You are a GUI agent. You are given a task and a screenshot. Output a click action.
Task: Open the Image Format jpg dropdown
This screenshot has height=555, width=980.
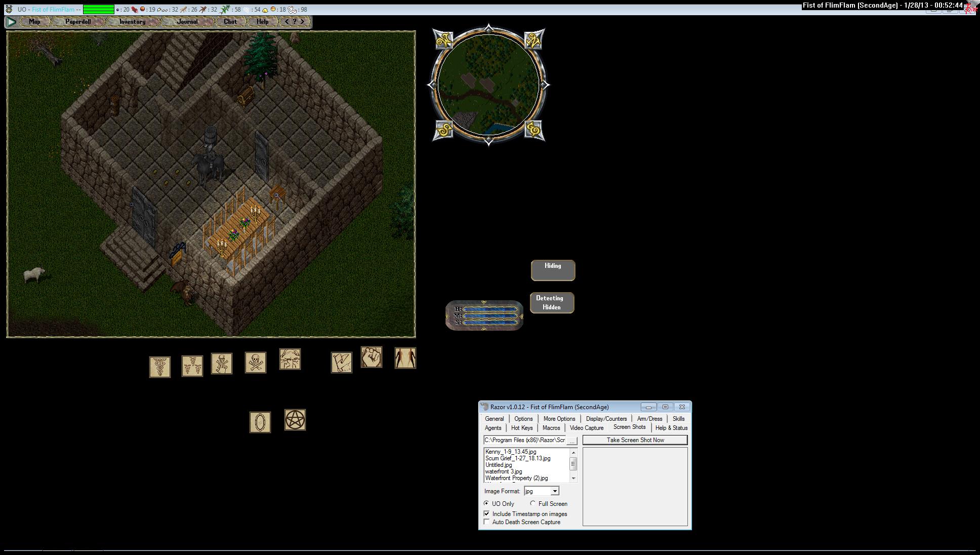[x=555, y=491]
